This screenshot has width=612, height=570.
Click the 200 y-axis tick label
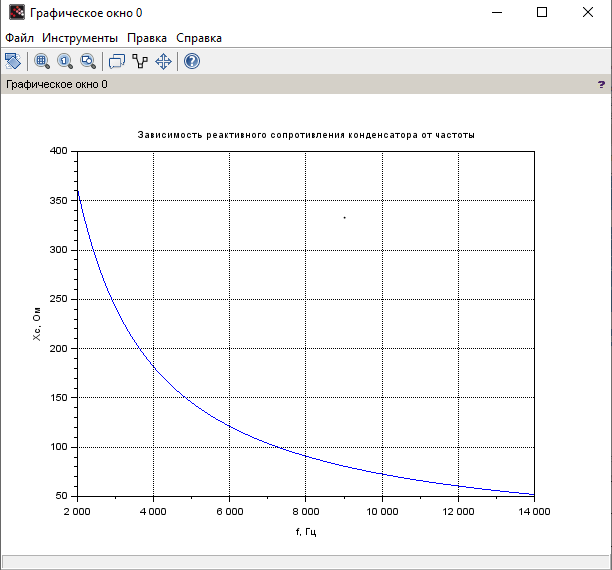[x=59, y=349]
